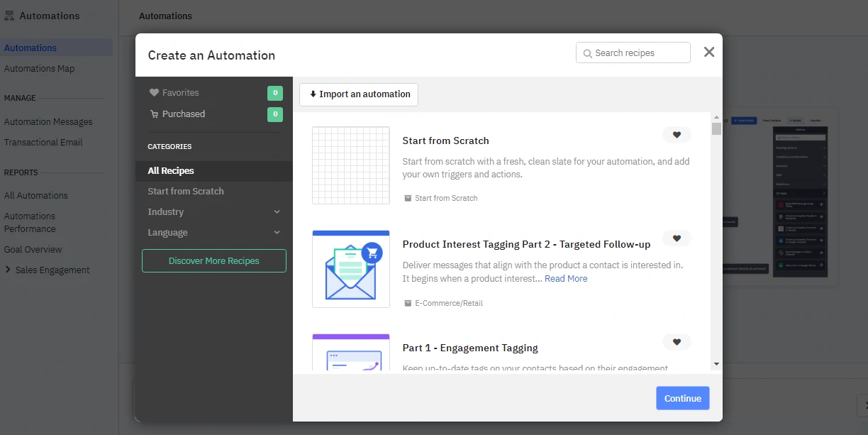
Task: Favorite the Part 1 - Engagement Tagging recipe
Action: coord(677,342)
